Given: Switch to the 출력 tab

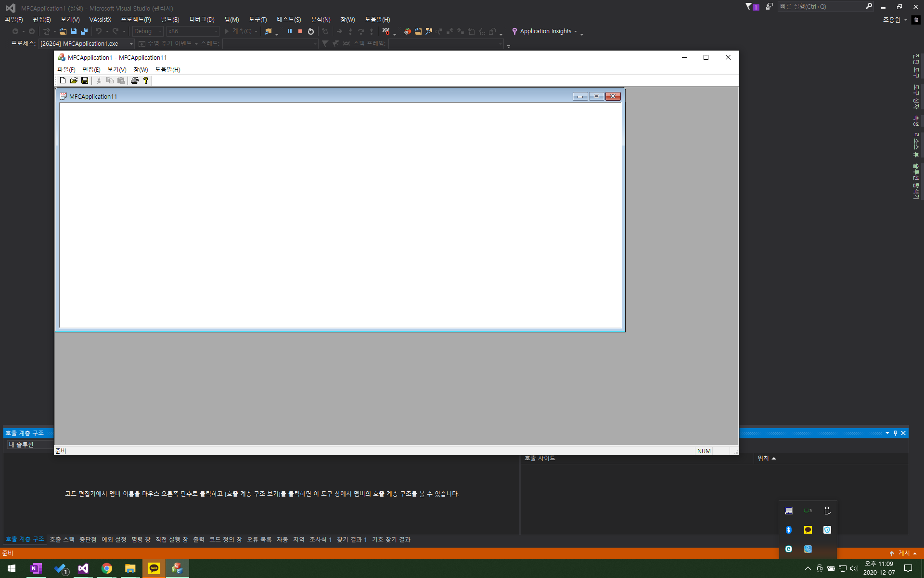Looking at the screenshot, I should click(198, 539).
